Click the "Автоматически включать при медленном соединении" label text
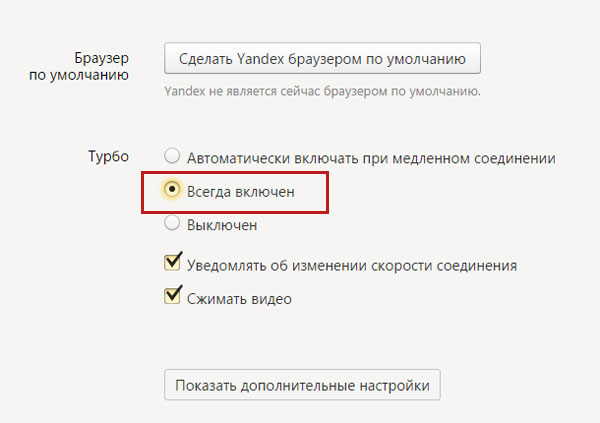 tap(370, 158)
